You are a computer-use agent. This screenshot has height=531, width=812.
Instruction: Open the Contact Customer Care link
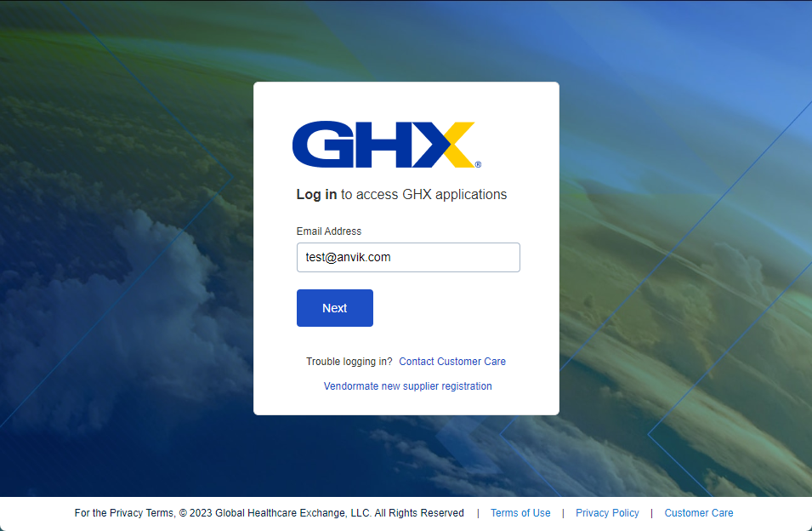(x=452, y=362)
